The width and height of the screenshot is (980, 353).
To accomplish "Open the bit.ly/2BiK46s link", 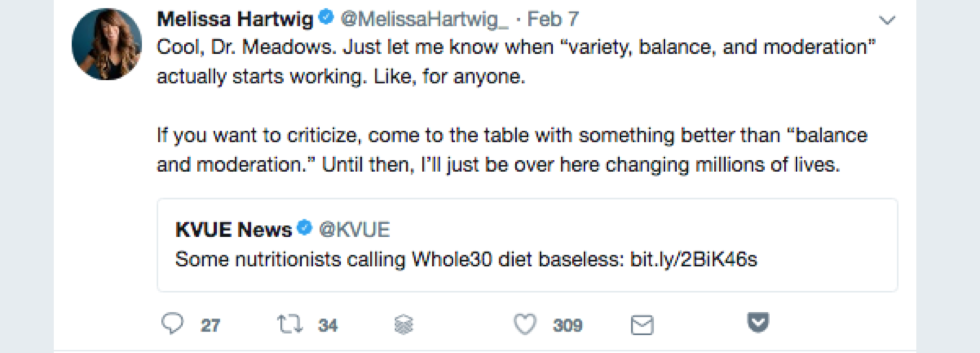I will click(693, 259).
